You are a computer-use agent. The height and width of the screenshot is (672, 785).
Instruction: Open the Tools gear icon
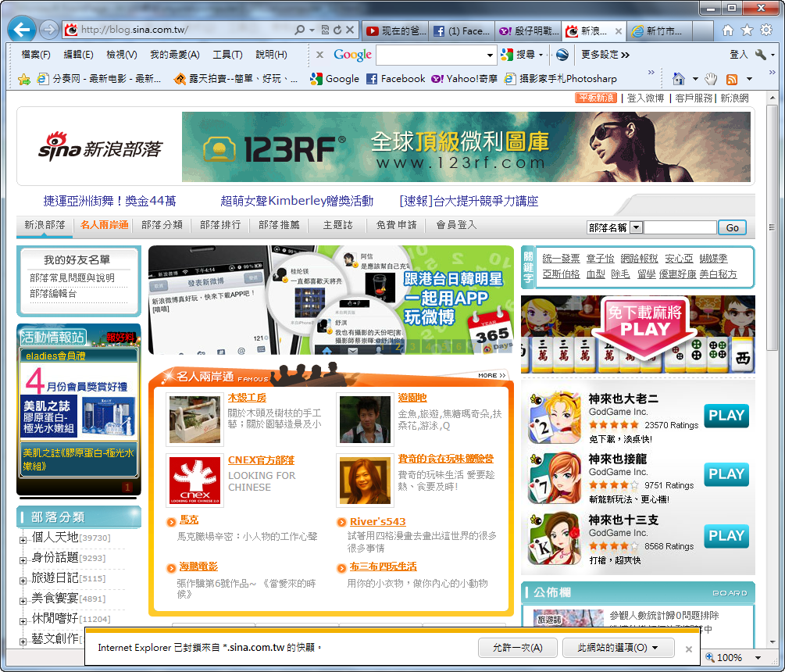point(766,30)
